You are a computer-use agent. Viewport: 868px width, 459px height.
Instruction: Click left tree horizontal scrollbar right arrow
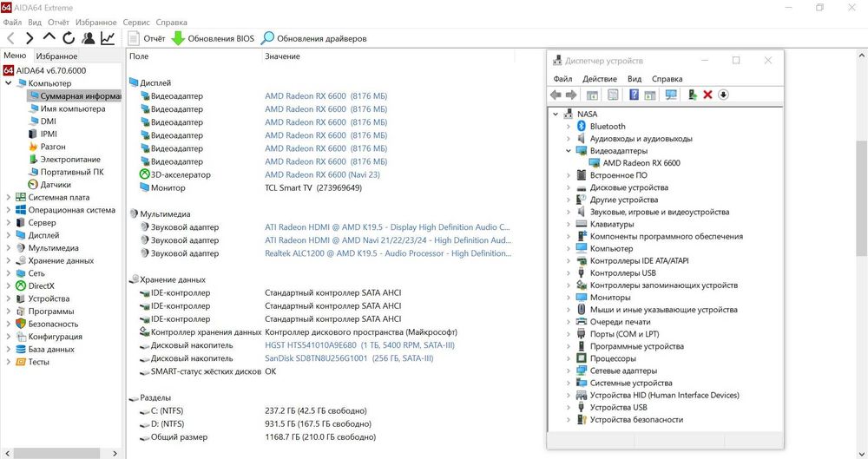115,453
